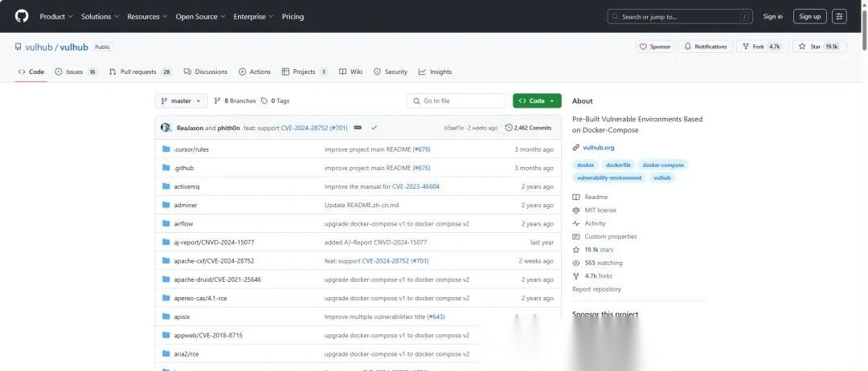Viewport: 868px width, 371px height.
Task: Fork the repository with Fork button
Action: pos(761,47)
